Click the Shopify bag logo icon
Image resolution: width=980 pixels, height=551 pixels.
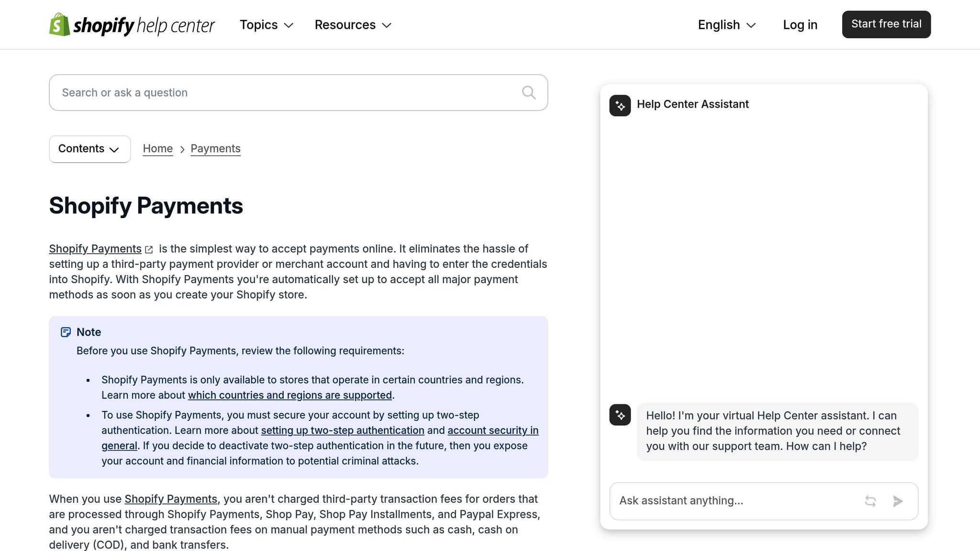pyautogui.click(x=59, y=24)
